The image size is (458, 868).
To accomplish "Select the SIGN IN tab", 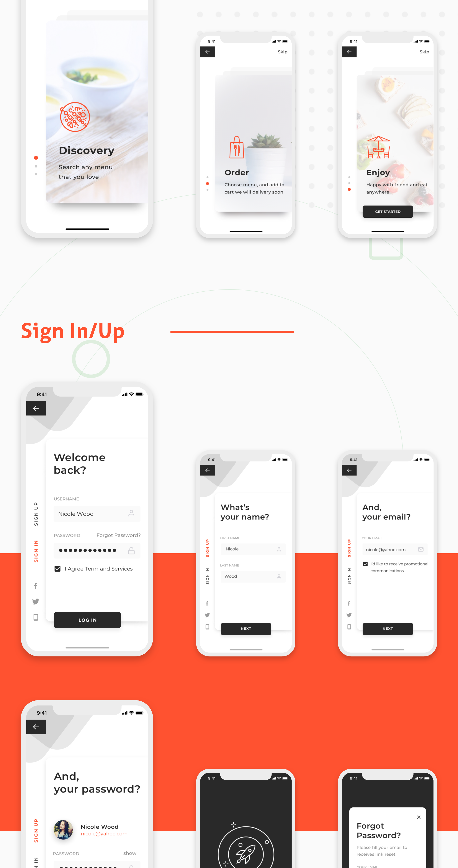I will click(x=36, y=552).
